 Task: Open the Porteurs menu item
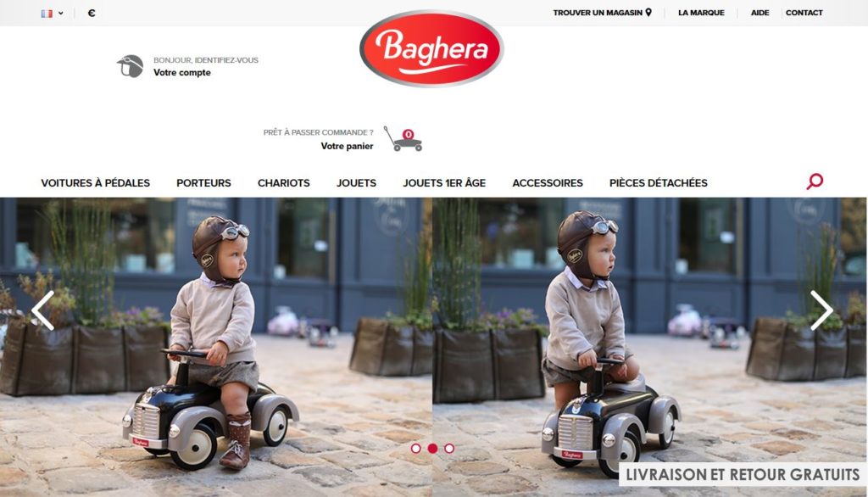203,183
